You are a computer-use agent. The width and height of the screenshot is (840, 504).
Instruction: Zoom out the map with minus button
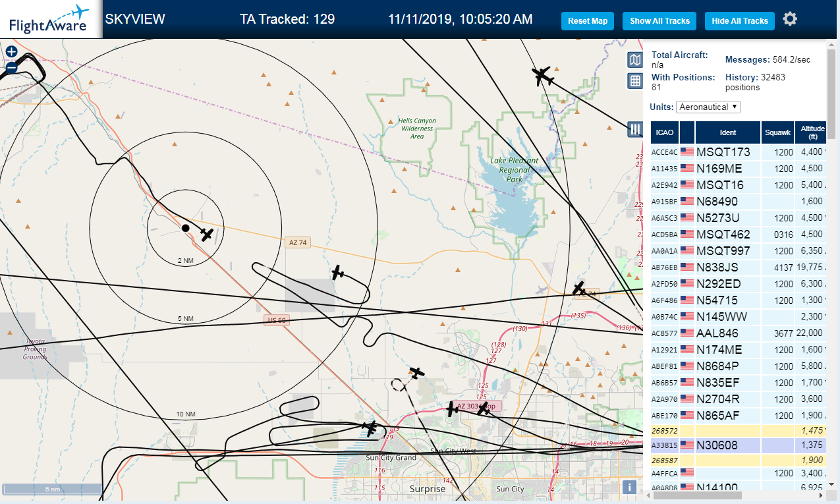click(x=11, y=67)
